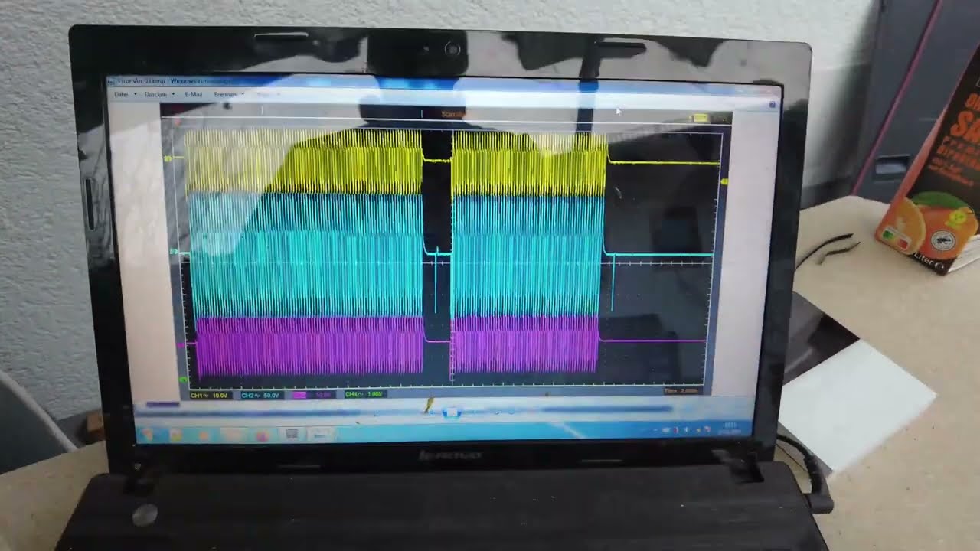Click the taskbar clock in the system tray
980x551 pixels.
[x=730, y=429]
